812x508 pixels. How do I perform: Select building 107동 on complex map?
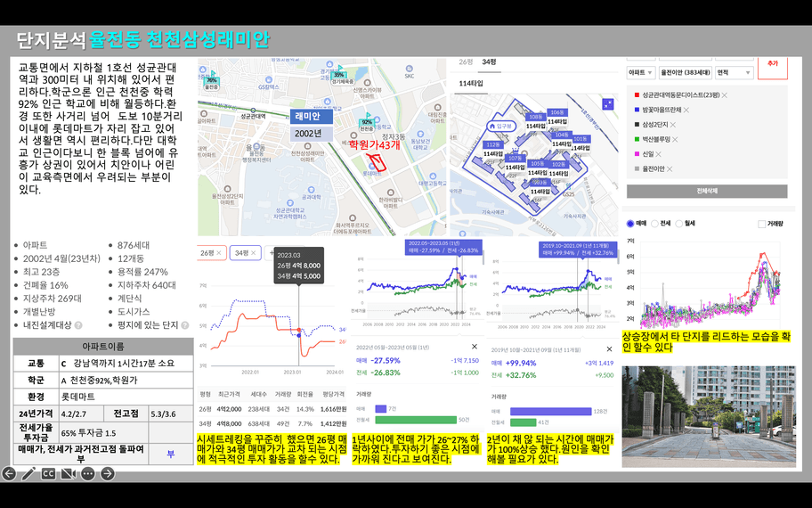(515, 158)
